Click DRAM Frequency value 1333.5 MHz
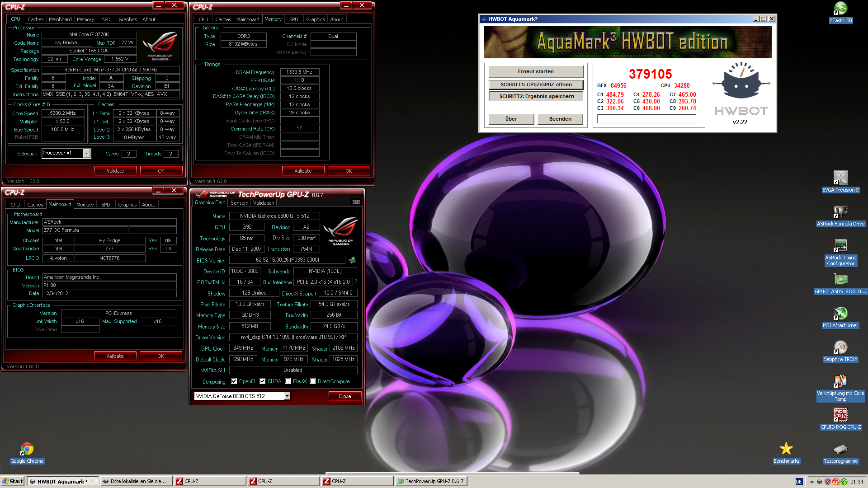Image resolution: width=868 pixels, height=488 pixels. click(299, 72)
